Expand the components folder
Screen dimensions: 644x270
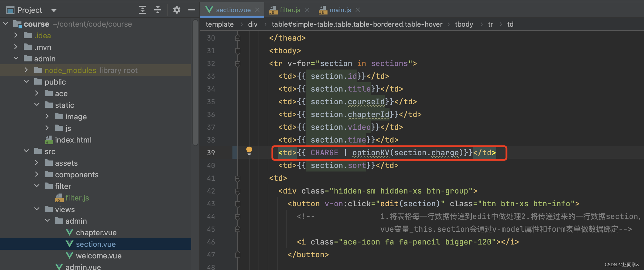pos(37,174)
